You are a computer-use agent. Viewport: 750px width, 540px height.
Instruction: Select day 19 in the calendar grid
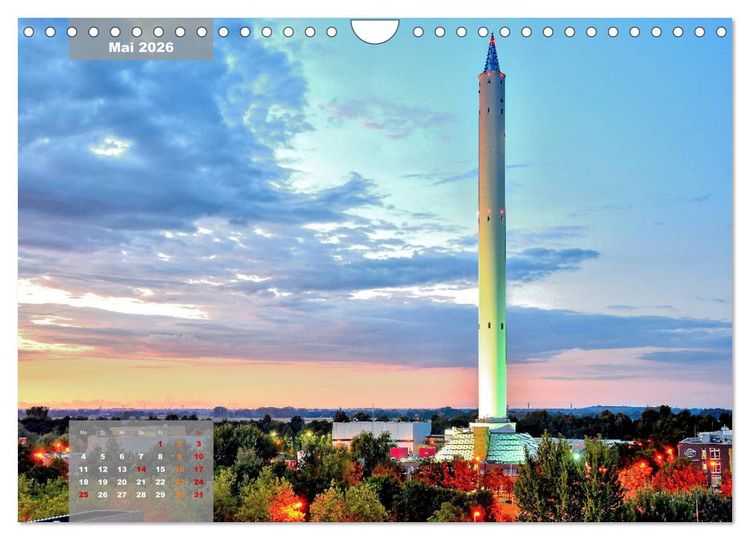(x=102, y=482)
